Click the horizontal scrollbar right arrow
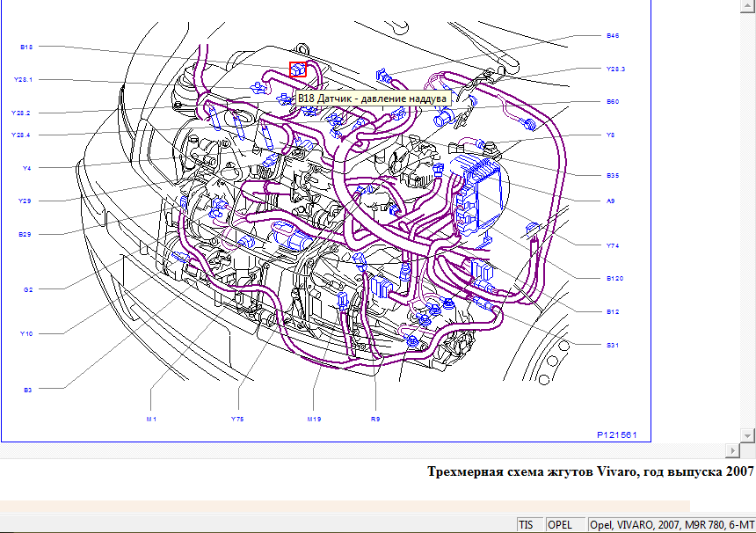 tap(732, 450)
